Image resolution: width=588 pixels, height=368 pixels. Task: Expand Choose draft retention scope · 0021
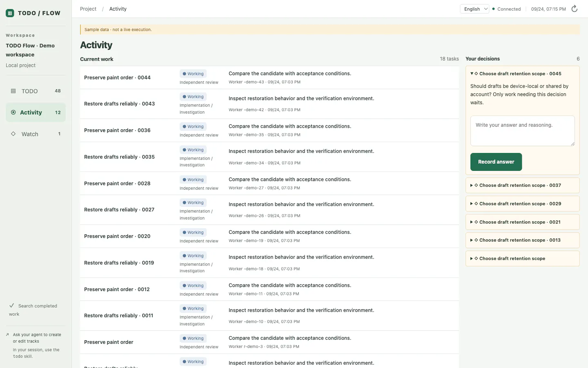coord(522,222)
